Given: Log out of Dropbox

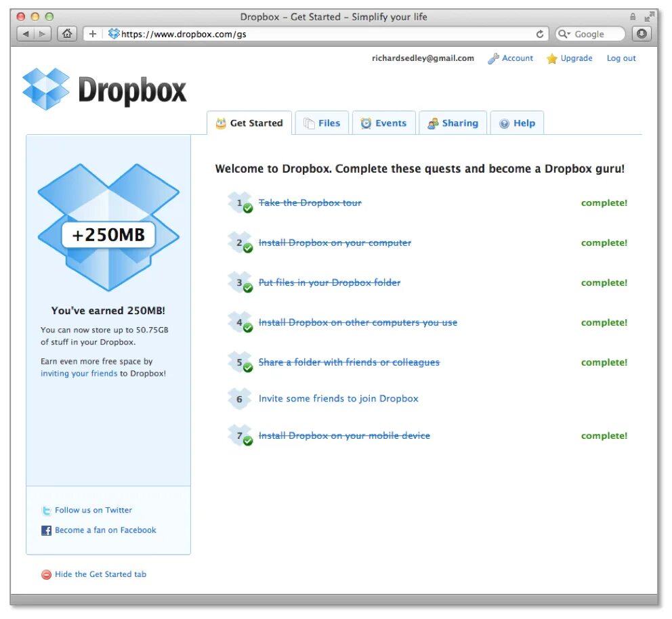Looking at the screenshot, I should click(x=621, y=58).
